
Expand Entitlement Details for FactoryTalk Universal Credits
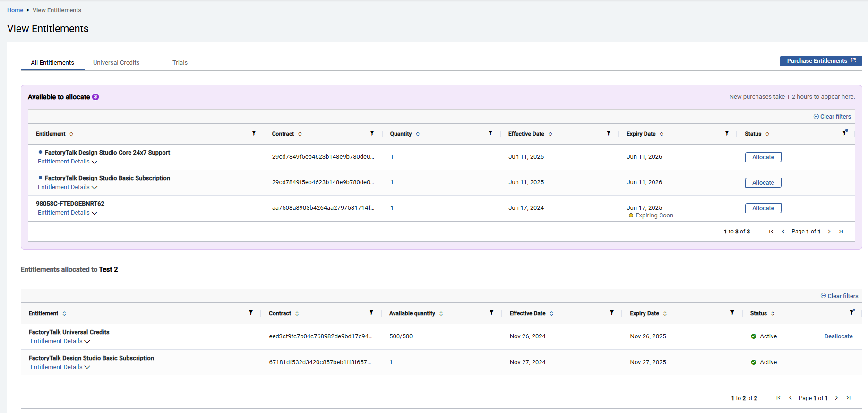pyautogui.click(x=60, y=341)
